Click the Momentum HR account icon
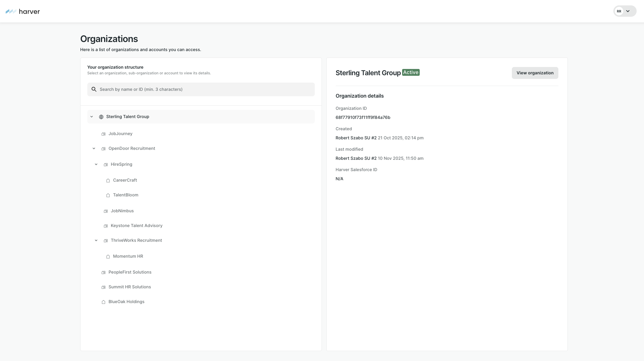644x361 pixels. [x=108, y=257]
